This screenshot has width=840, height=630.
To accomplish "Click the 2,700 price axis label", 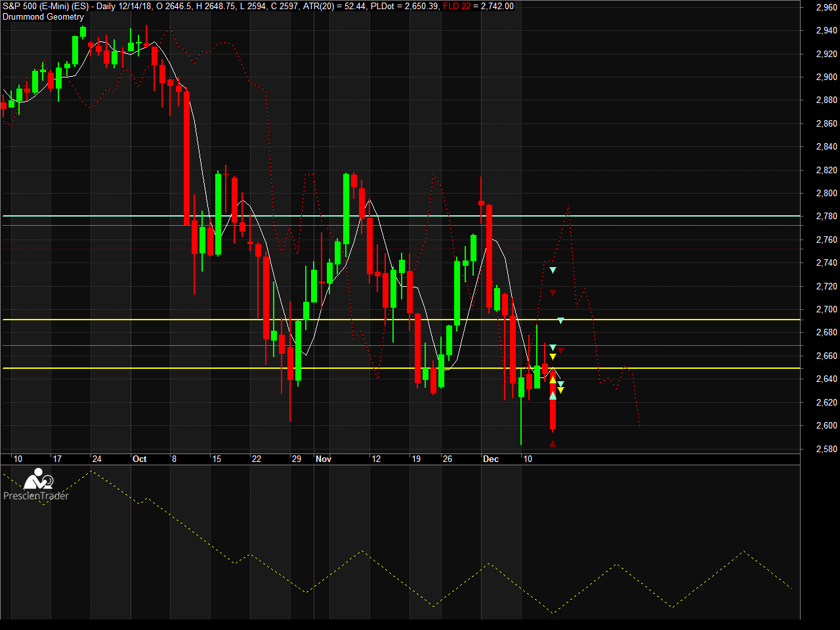I will (826, 309).
